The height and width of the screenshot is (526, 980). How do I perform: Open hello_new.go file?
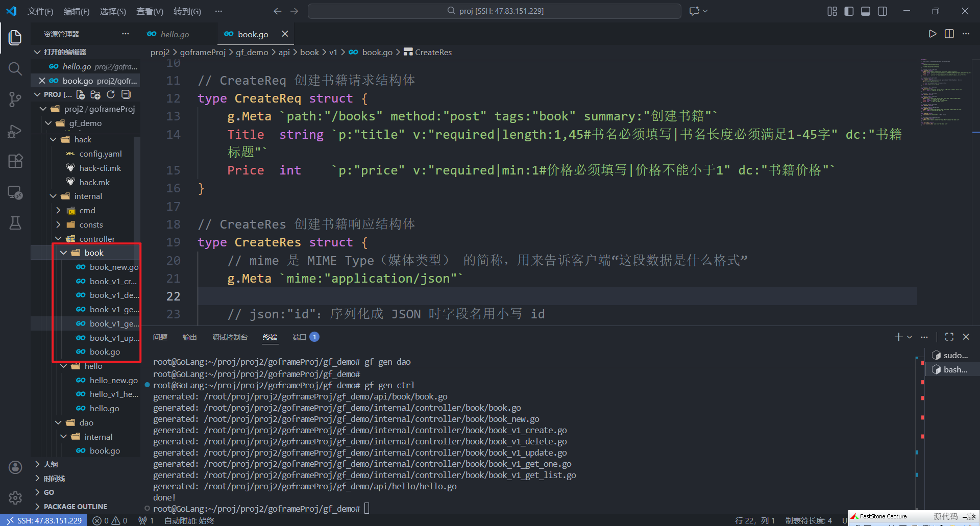(x=113, y=380)
